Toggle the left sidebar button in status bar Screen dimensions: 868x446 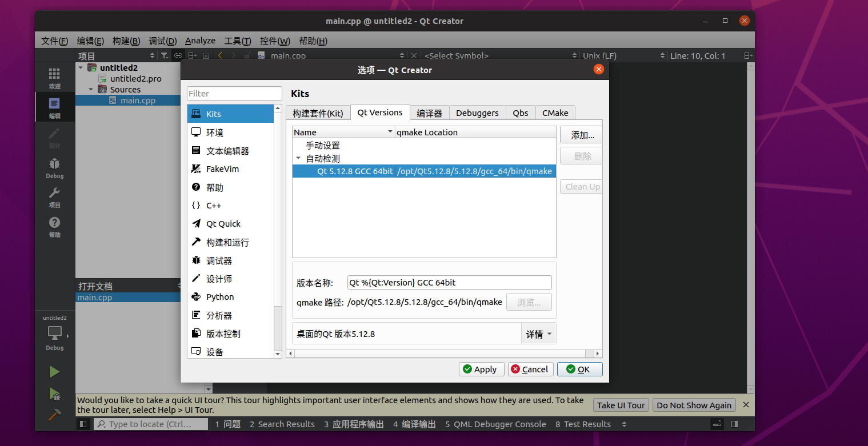tap(83, 424)
